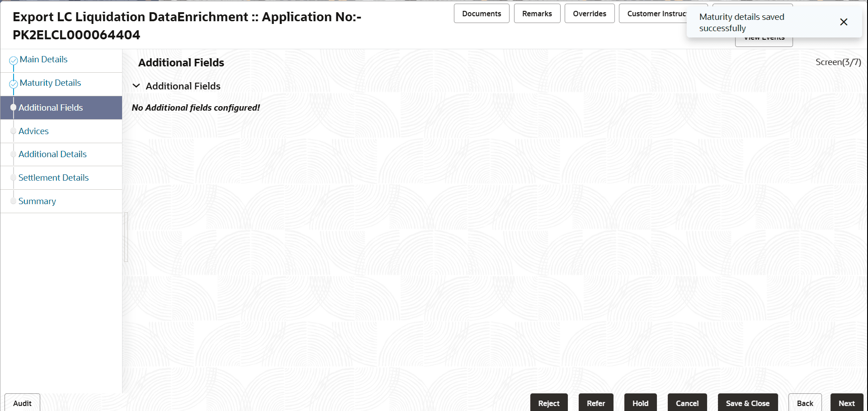
Task: Click the Maturity Details completed checkmark icon
Action: (14, 84)
